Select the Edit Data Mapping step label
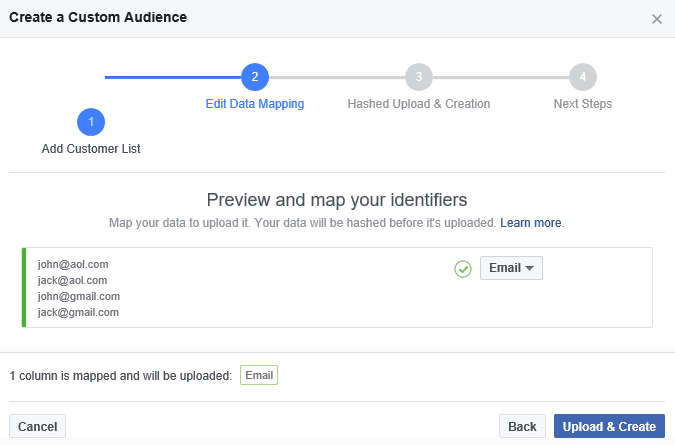Screen dimensions: 675x446 click(255, 104)
